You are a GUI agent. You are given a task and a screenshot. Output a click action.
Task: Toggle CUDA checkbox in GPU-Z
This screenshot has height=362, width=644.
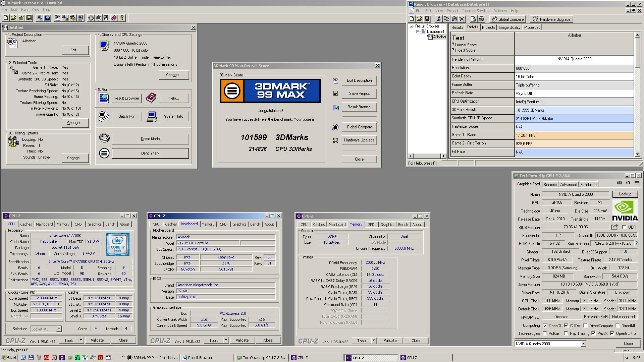coord(566,326)
